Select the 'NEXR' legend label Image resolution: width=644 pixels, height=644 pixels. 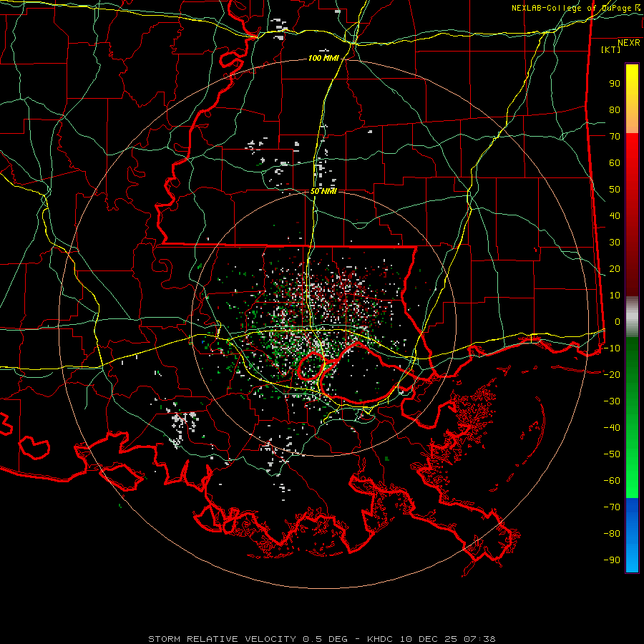pos(628,43)
